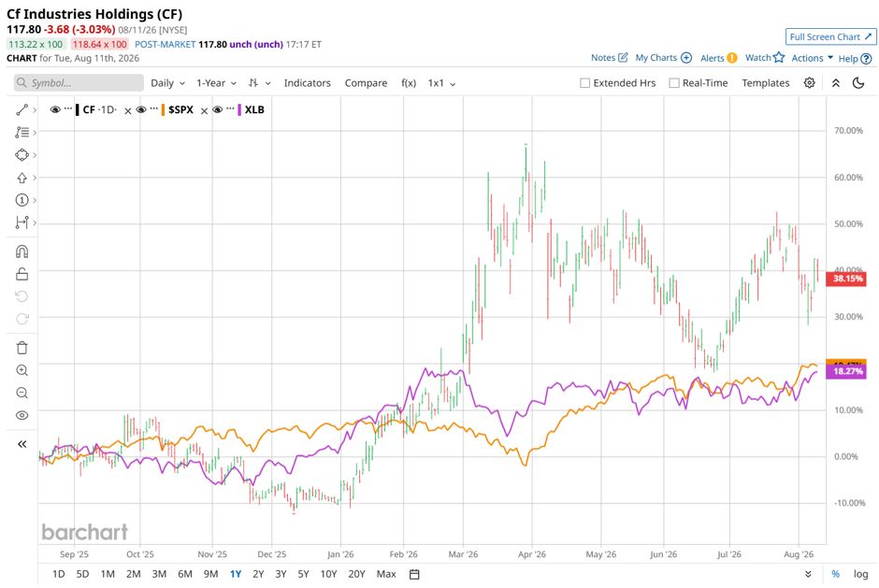Expand the trend line tool flyout arrow

[x=35, y=110]
